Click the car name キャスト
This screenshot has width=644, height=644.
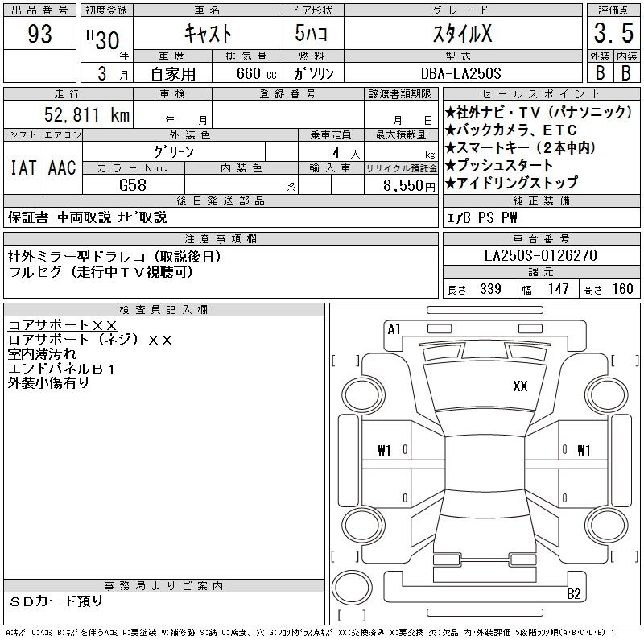click(x=207, y=34)
